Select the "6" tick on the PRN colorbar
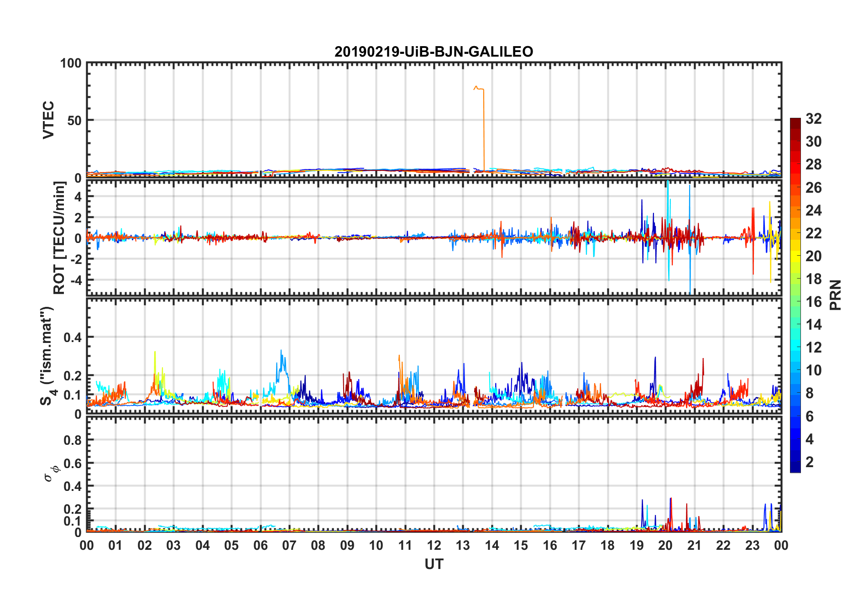The height and width of the screenshot is (590, 868). (x=810, y=416)
